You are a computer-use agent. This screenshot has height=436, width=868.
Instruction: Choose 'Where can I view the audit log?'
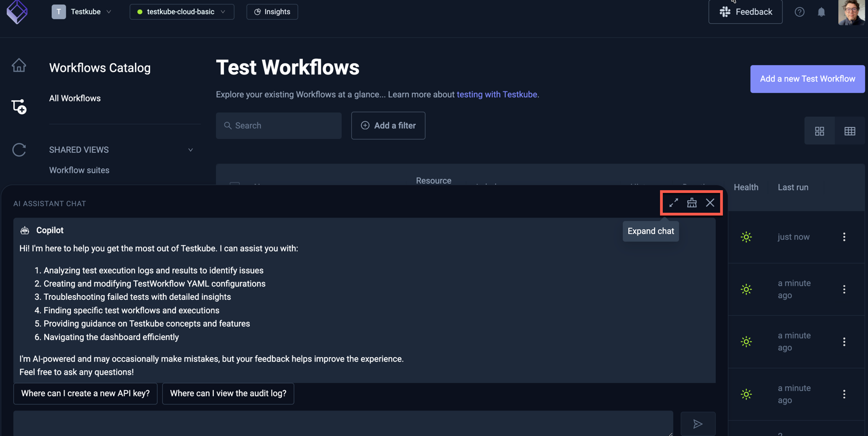point(228,394)
